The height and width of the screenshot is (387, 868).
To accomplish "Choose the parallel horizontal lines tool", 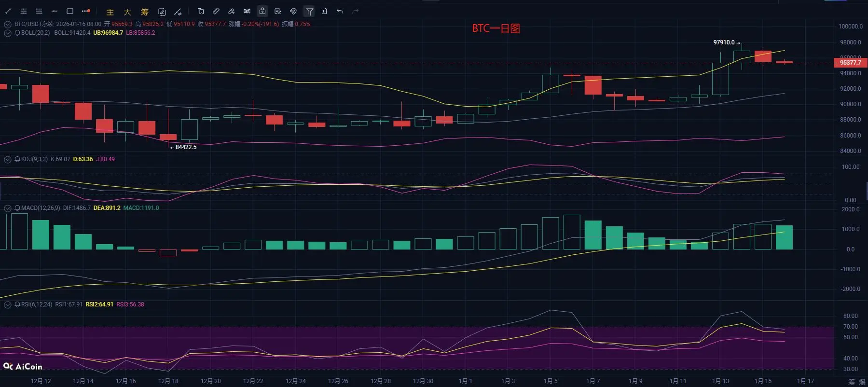I will tap(39, 11).
